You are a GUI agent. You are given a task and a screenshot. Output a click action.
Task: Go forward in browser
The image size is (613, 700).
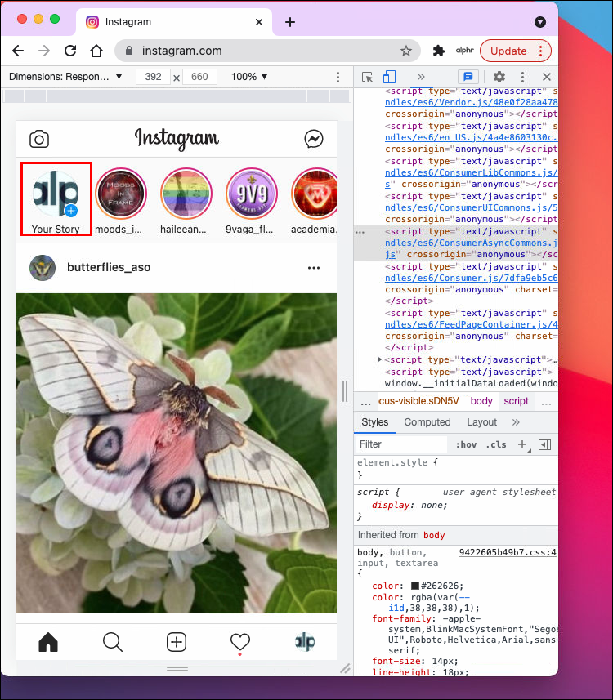coord(44,51)
